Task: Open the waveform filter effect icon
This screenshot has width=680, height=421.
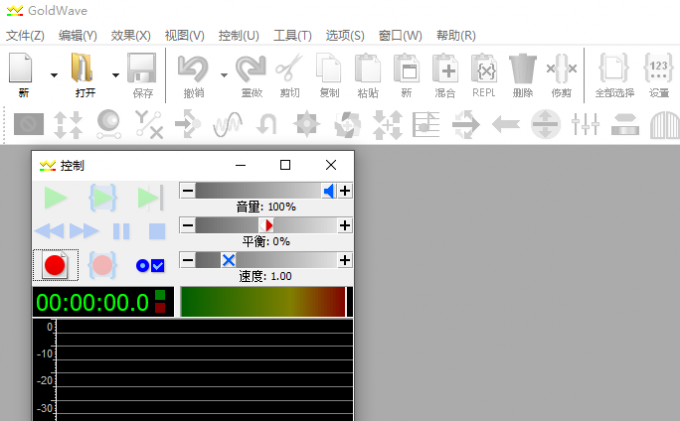Action: pyautogui.click(x=228, y=124)
